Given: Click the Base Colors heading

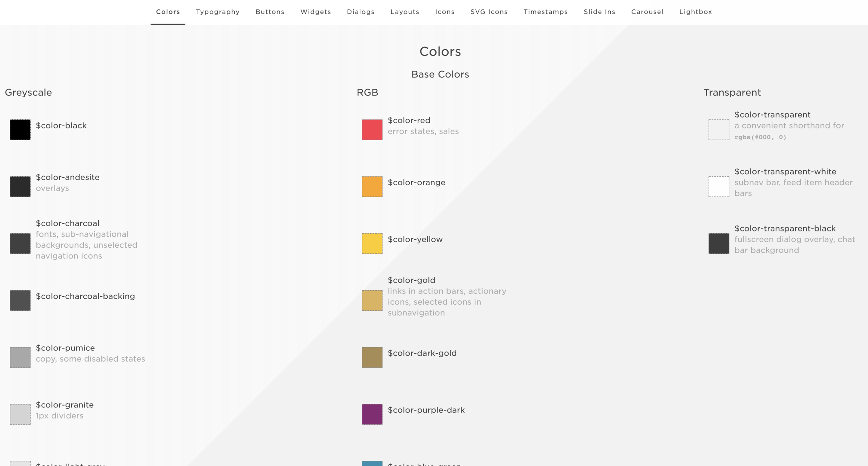Looking at the screenshot, I should point(440,74).
